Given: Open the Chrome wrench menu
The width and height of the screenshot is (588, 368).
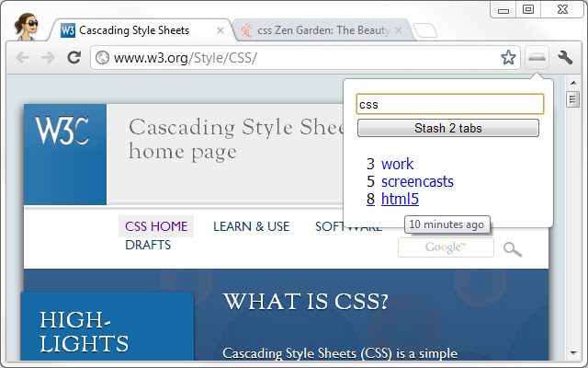Looking at the screenshot, I should [x=565, y=57].
